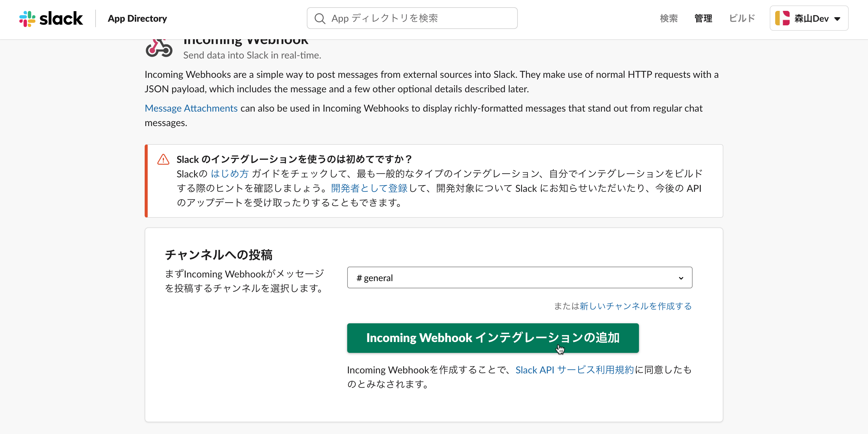The image size is (868, 434).
Task: Open the ビルド menu item
Action: click(x=742, y=18)
